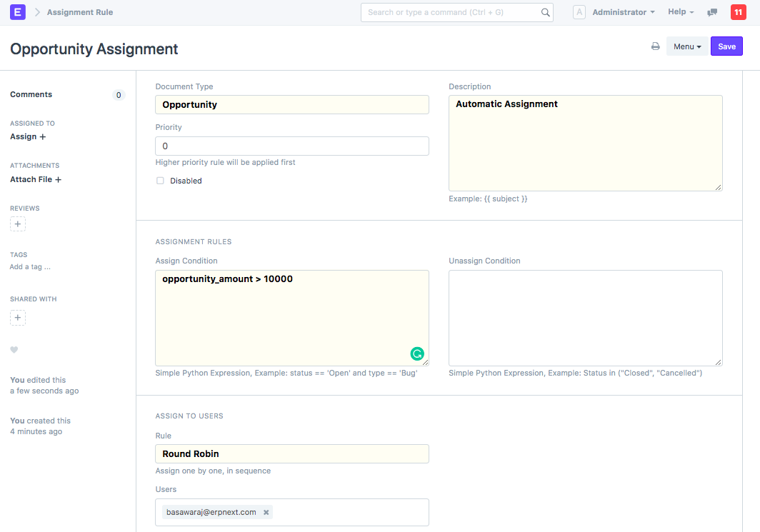Expand the Administrator user menu

click(623, 12)
